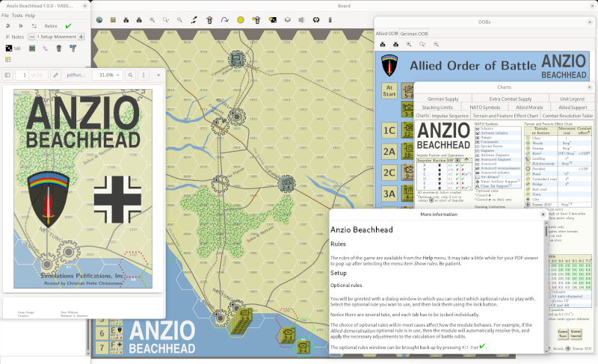Click the 'At Start' box on Allied OOB
Viewport: 598px width, 364px height.
pos(389,90)
